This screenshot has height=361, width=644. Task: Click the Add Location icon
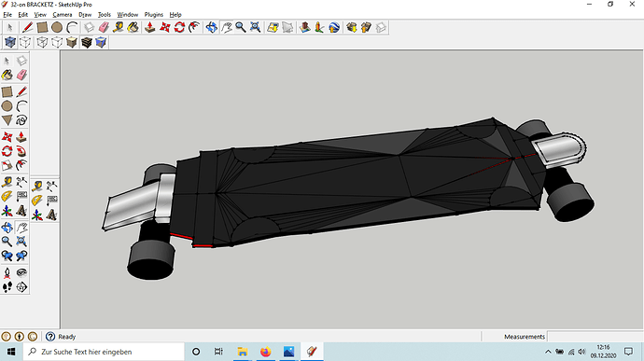273,27
